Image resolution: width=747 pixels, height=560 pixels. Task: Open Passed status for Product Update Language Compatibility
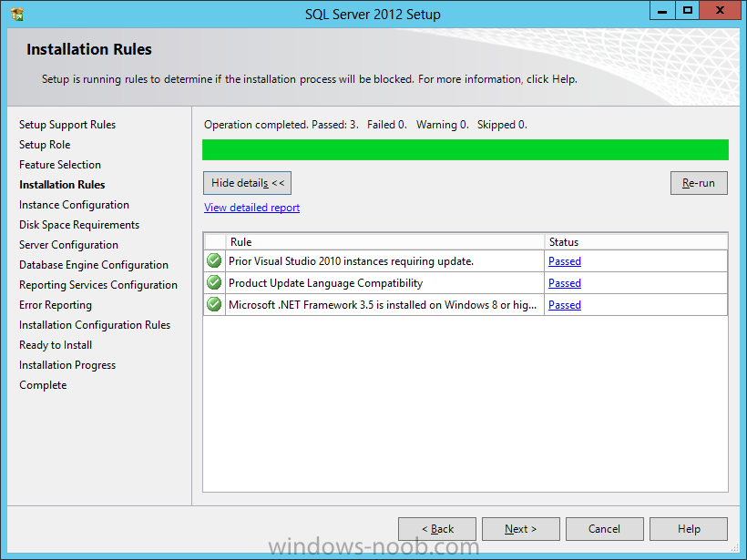(565, 283)
